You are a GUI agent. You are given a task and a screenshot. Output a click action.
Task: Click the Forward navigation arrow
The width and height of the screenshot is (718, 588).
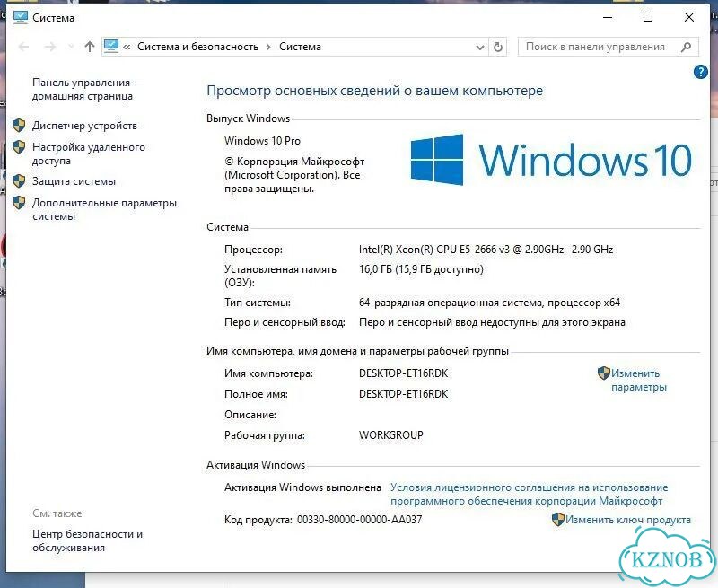click(x=50, y=47)
